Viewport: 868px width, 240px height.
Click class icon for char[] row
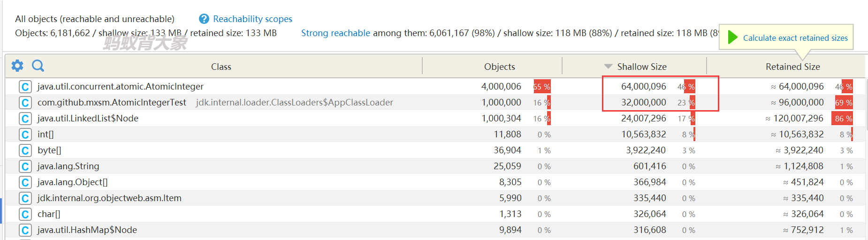25,214
